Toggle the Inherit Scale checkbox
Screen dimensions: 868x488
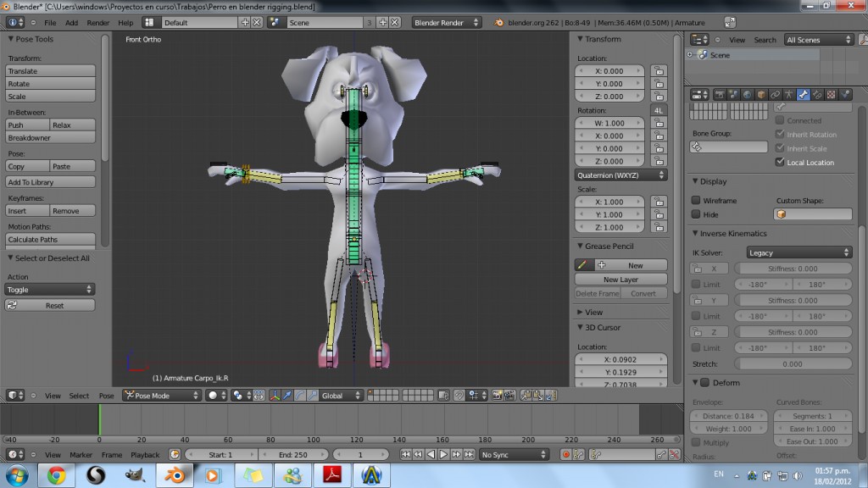click(782, 148)
